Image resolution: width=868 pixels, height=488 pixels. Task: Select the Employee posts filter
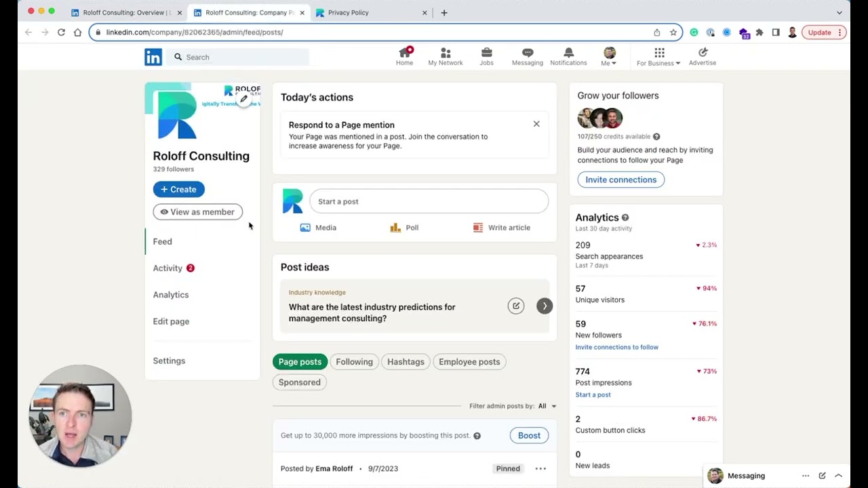point(469,362)
